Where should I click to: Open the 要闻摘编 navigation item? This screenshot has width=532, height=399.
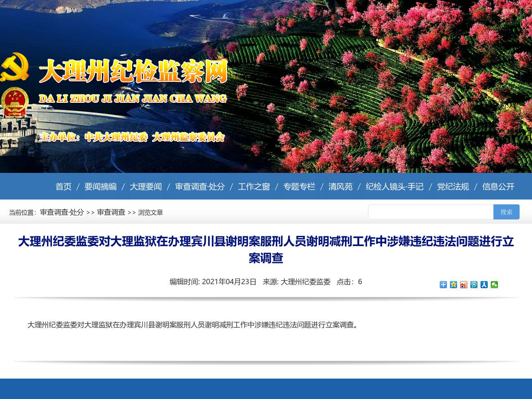101,186
